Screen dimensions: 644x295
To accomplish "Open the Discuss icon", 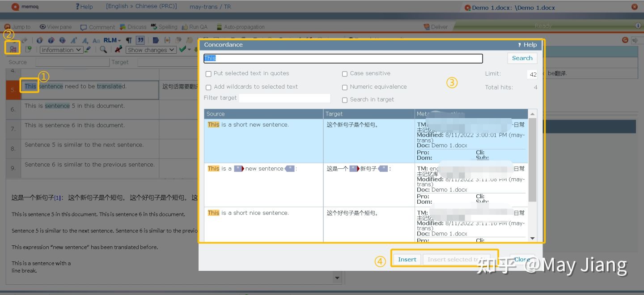I will 122,27.
